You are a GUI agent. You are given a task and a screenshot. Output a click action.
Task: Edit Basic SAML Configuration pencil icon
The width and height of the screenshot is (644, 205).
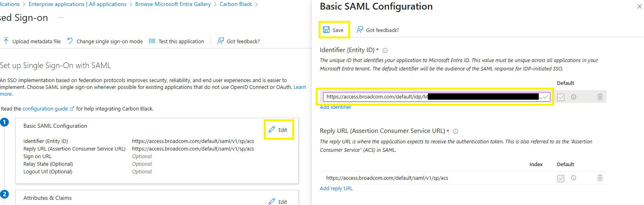272,129
